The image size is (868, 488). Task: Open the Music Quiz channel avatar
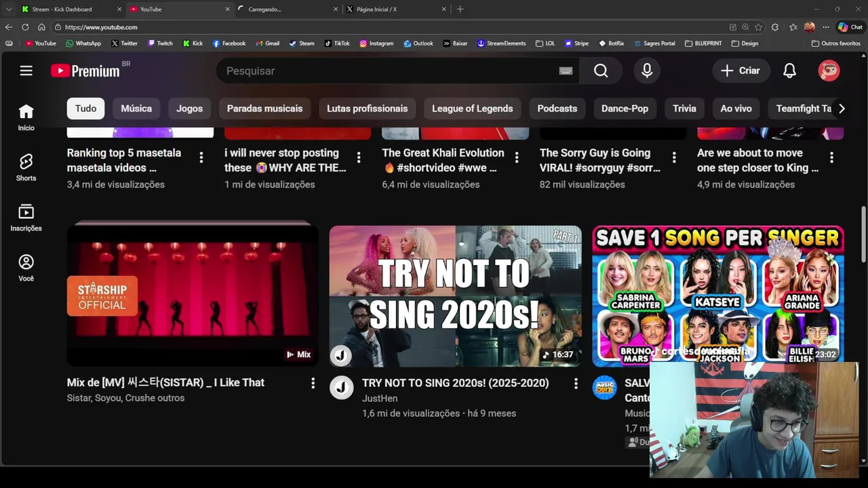pos(604,388)
